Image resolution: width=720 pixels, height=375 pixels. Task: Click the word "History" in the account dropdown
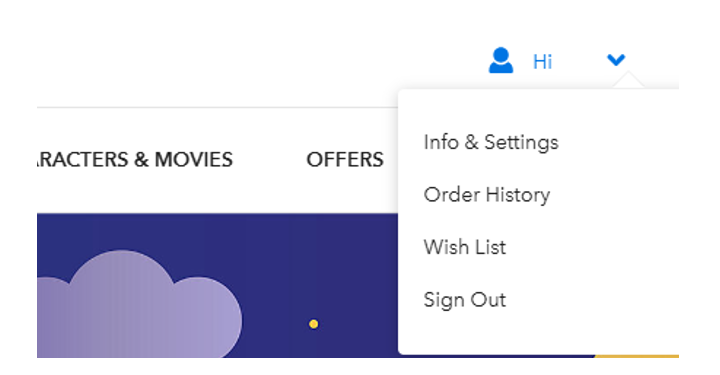click(518, 195)
